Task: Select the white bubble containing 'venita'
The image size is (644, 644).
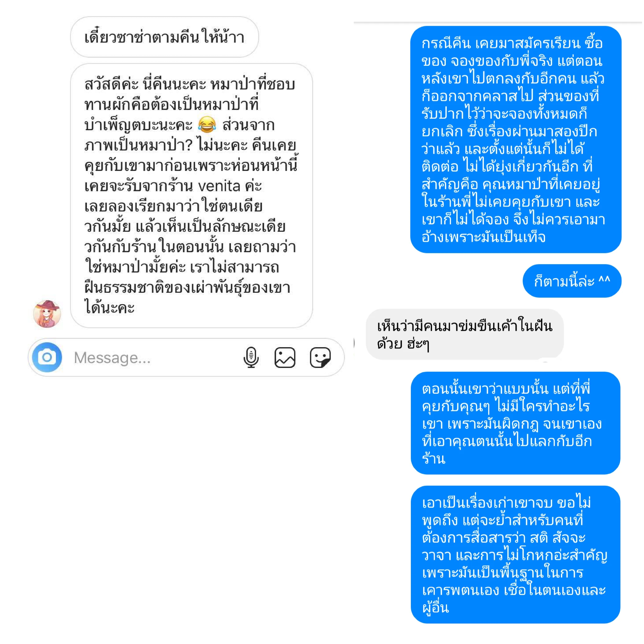Action: tap(192, 196)
